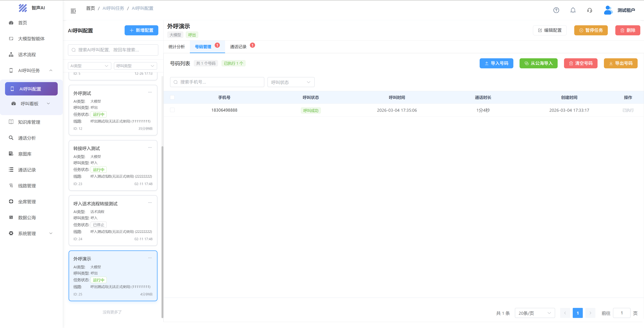
Task: Open the notifications bell icon
Action: (573, 10)
